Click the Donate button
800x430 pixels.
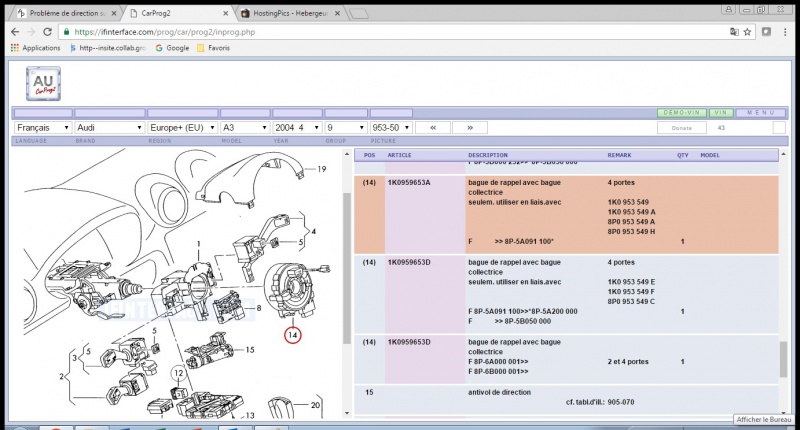682,128
